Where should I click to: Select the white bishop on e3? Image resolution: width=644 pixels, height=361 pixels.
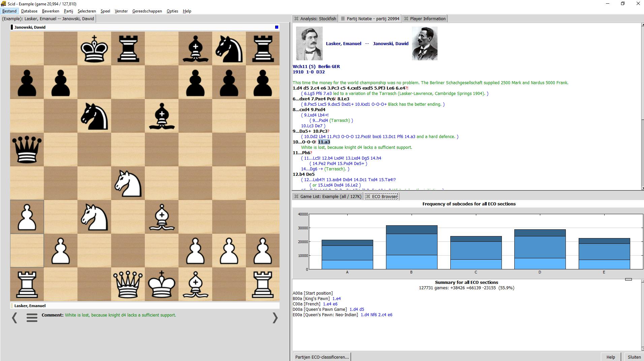pyautogui.click(x=162, y=217)
